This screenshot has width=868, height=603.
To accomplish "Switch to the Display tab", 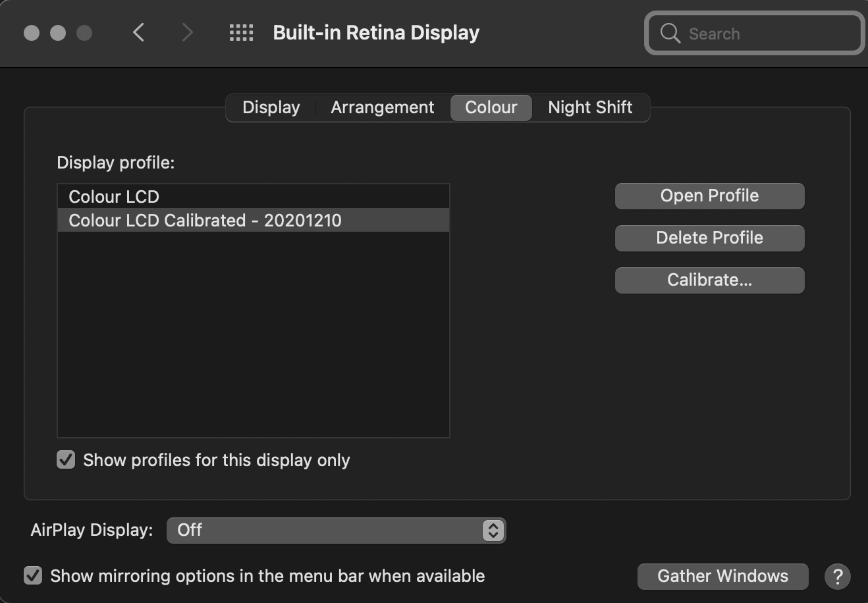I will pyautogui.click(x=271, y=107).
